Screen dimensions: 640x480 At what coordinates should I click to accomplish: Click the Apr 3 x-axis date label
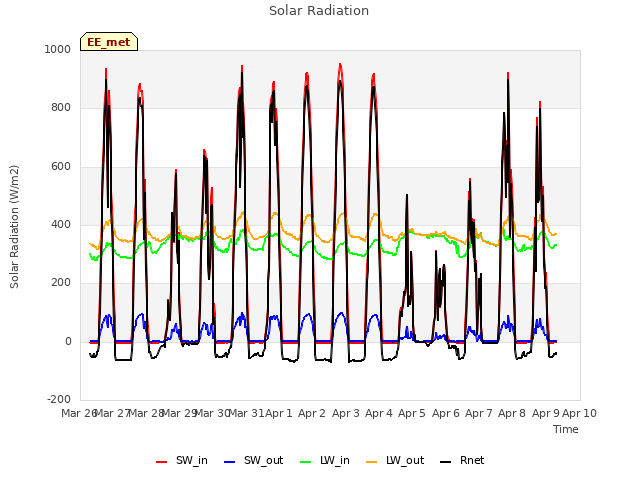tap(345, 413)
